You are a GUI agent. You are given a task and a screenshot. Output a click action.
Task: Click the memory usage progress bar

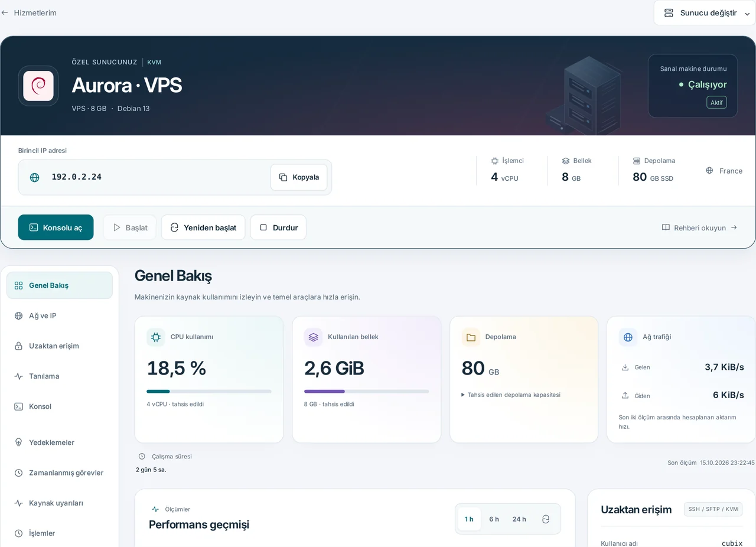click(367, 391)
